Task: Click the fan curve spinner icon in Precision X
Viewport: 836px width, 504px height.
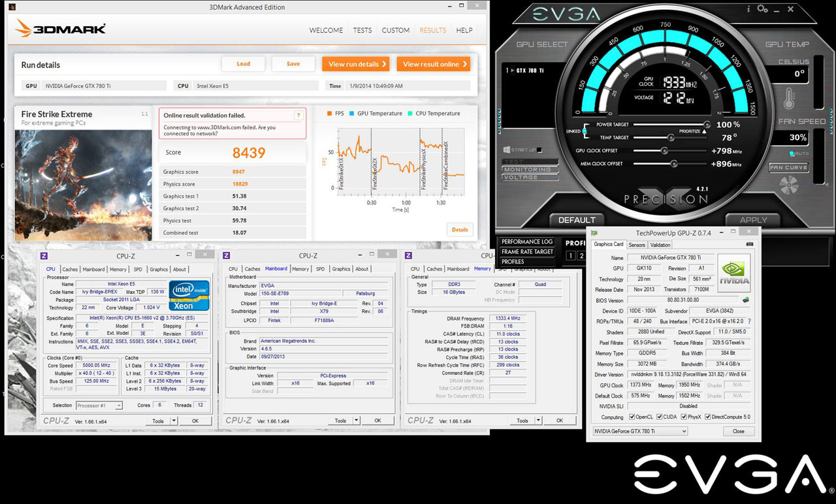Action: tap(789, 185)
